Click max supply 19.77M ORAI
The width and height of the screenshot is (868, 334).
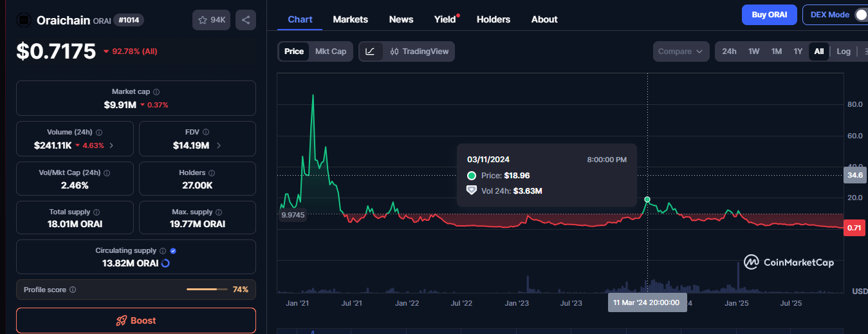[x=198, y=224]
